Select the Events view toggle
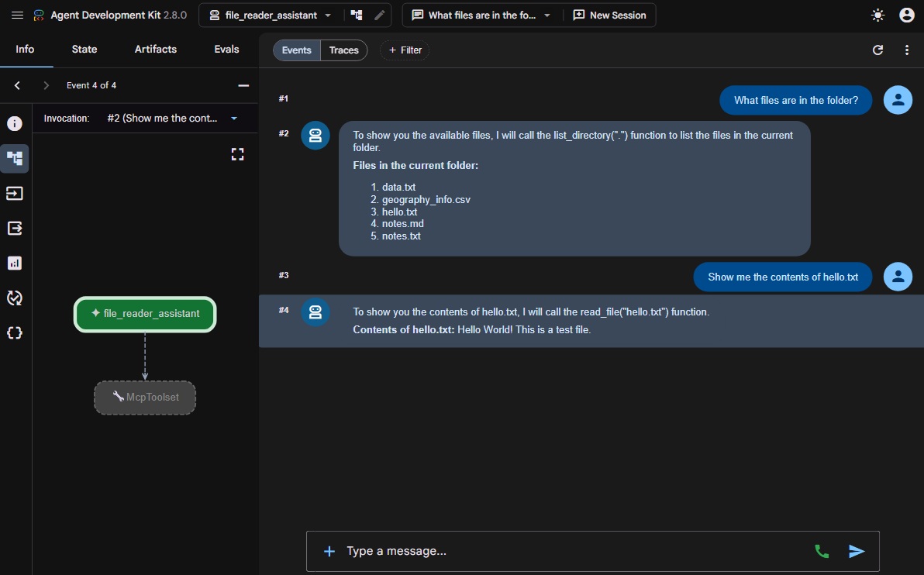924x575 pixels. tap(296, 50)
